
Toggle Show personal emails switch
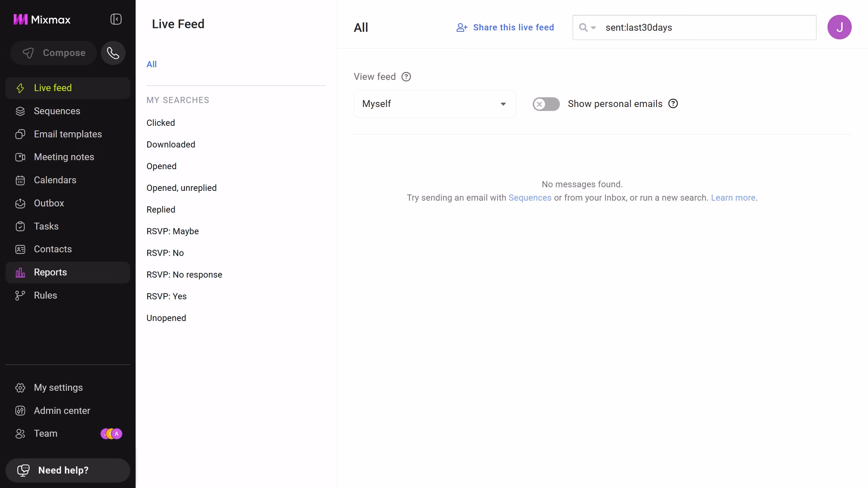(x=546, y=104)
